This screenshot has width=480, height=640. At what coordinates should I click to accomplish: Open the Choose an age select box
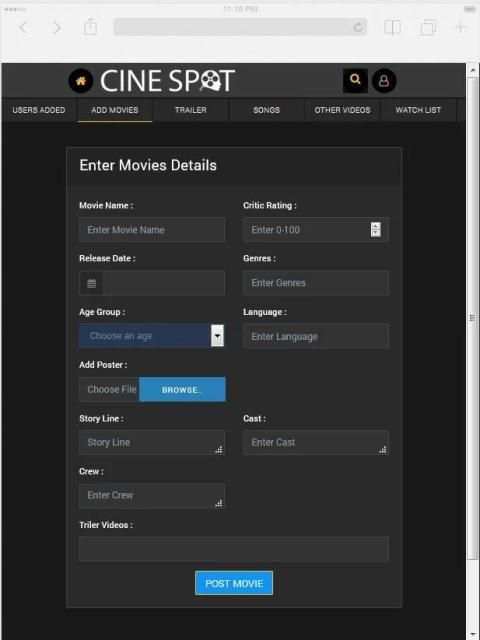click(x=152, y=336)
